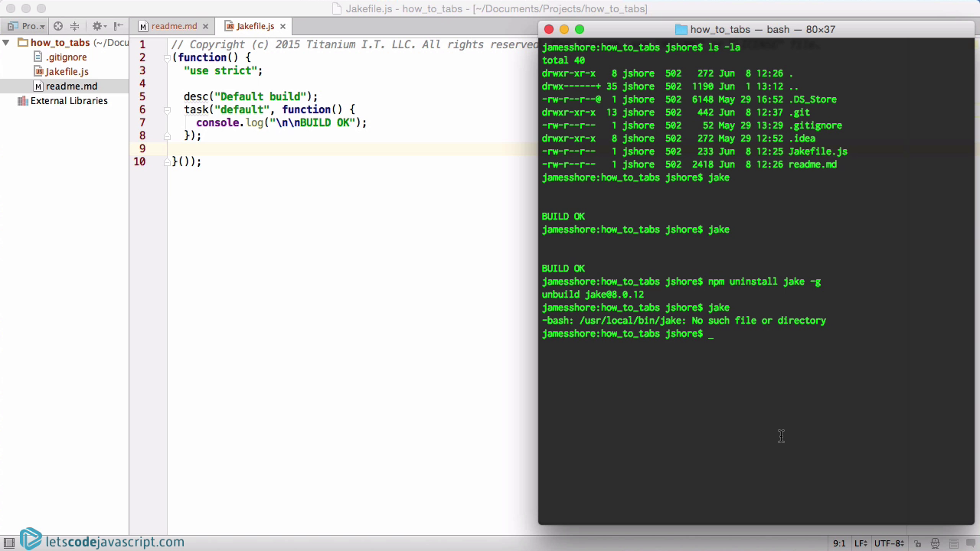This screenshot has height=551, width=980.
Task: Fold the task block at line 6
Action: click(x=167, y=109)
